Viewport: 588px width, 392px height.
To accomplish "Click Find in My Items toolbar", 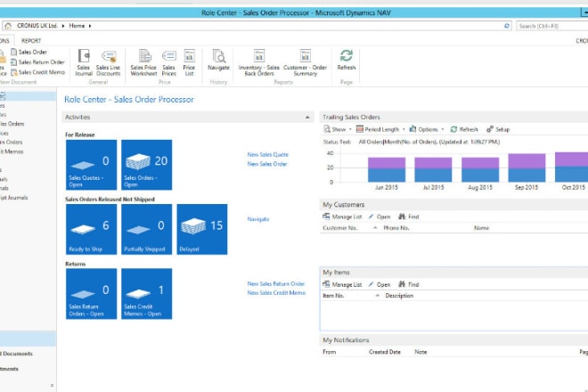I will pyautogui.click(x=409, y=285).
